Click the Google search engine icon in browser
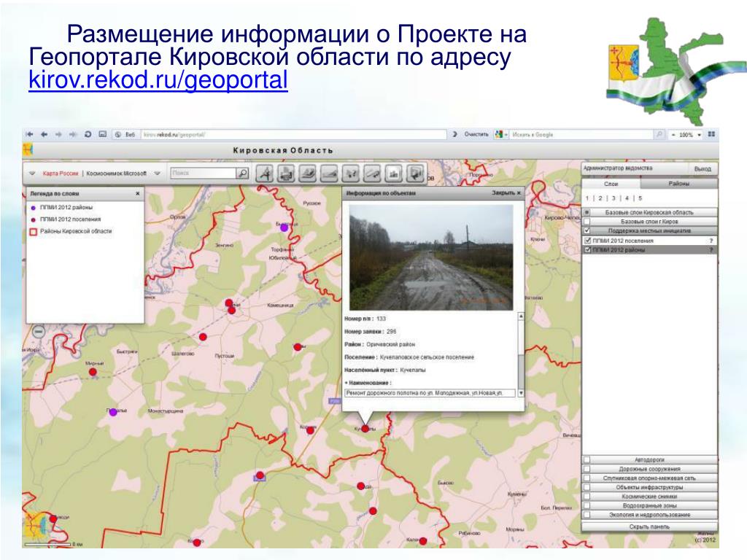The image size is (747, 560). point(499,135)
